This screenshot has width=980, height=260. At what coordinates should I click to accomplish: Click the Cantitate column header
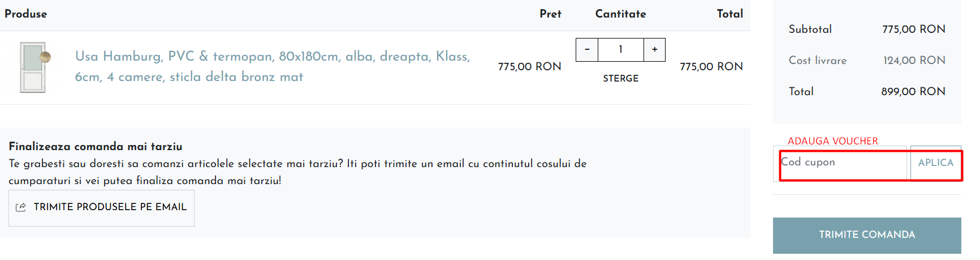[x=620, y=14]
